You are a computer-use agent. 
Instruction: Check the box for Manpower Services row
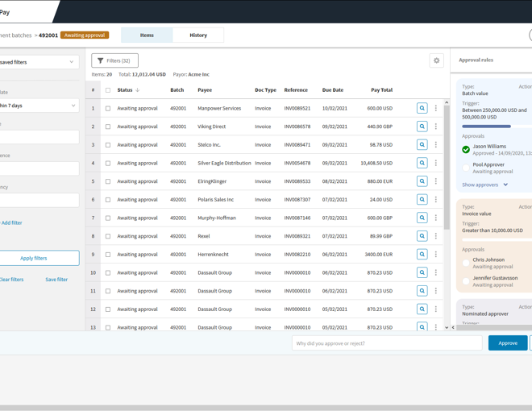click(108, 108)
